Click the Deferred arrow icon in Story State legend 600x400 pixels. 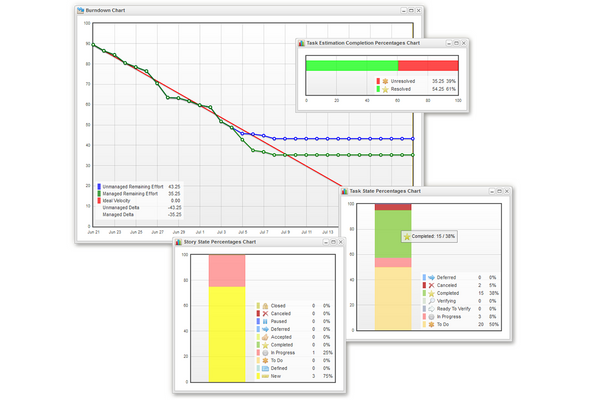pos(265,329)
